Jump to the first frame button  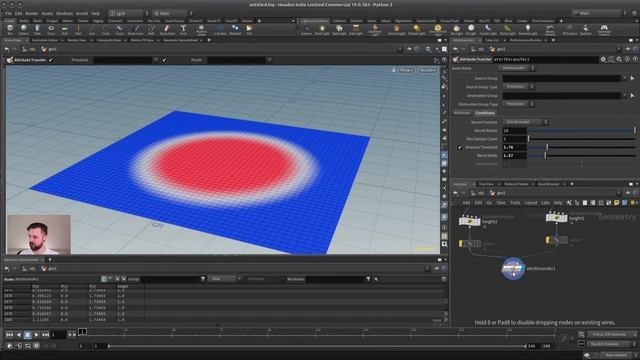(9, 335)
